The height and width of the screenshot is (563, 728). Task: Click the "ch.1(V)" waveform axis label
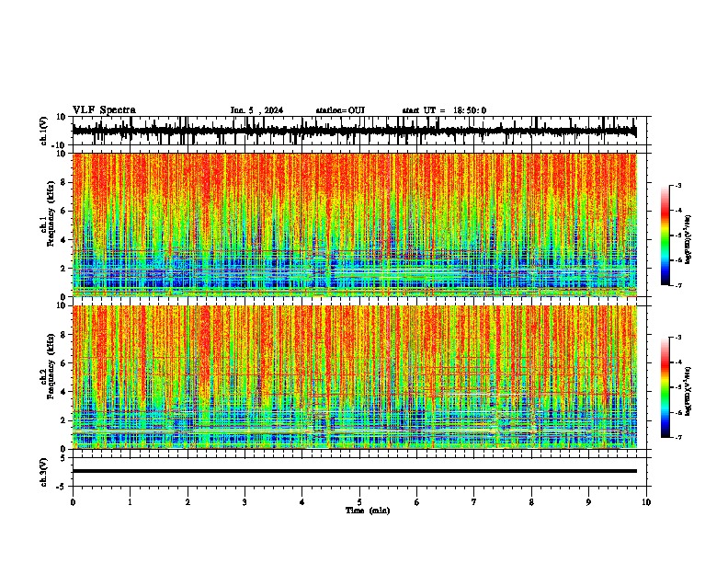pos(44,131)
